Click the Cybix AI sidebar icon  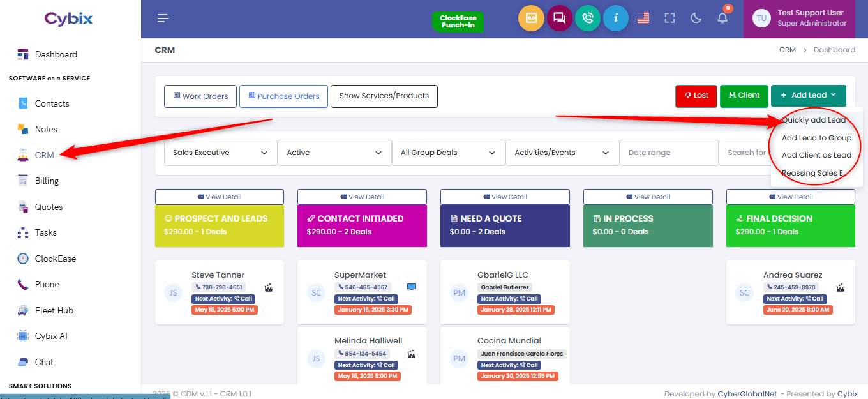coord(23,336)
